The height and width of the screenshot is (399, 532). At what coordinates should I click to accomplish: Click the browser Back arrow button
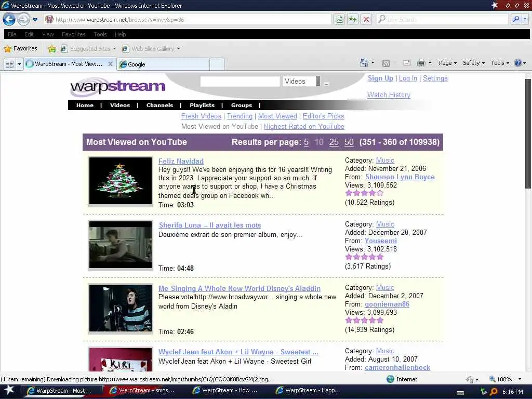click(x=9, y=19)
